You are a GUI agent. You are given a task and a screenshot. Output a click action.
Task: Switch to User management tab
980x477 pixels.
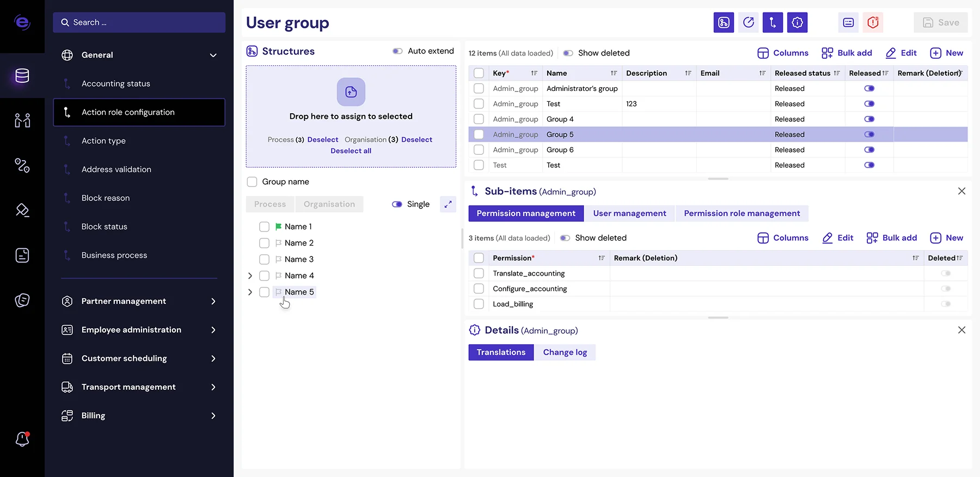629,213
